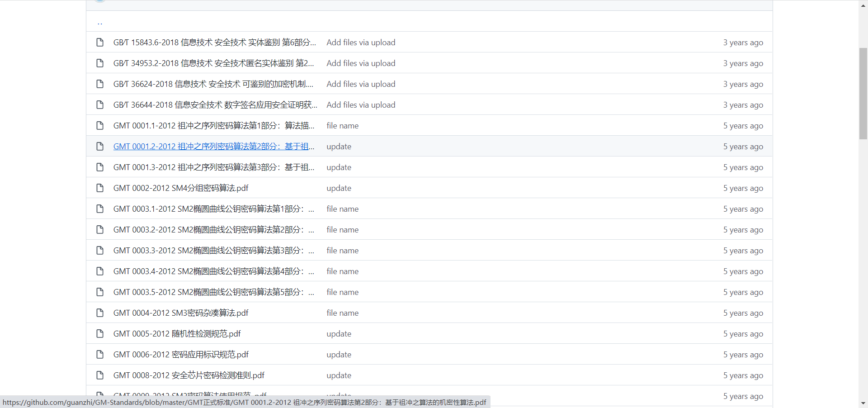Image resolution: width=868 pixels, height=408 pixels.
Task: Open 'file name' commit for GMT 0003.3-2012
Action: click(x=342, y=251)
